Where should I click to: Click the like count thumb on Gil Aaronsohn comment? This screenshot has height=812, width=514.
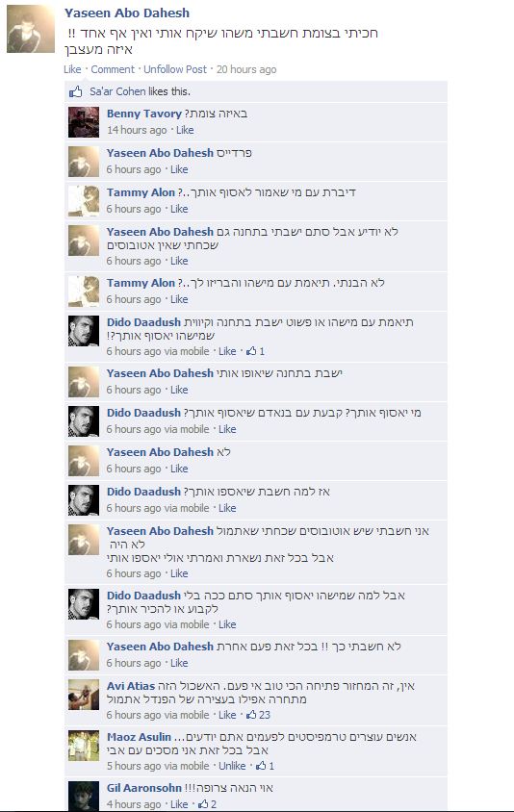point(203,804)
